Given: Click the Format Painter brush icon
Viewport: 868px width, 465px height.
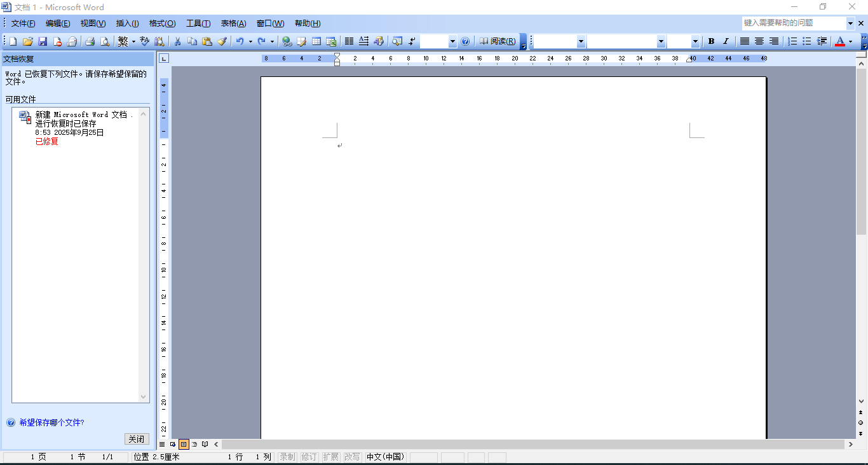Looking at the screenshot, I should pyautogui.click(x=222, y=41).
